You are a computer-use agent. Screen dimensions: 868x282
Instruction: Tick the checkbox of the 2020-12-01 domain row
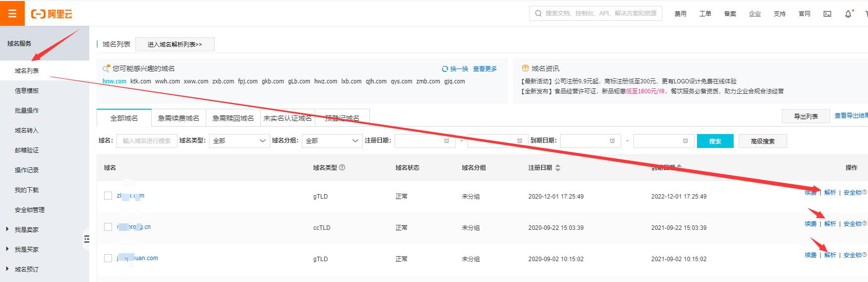108,196
